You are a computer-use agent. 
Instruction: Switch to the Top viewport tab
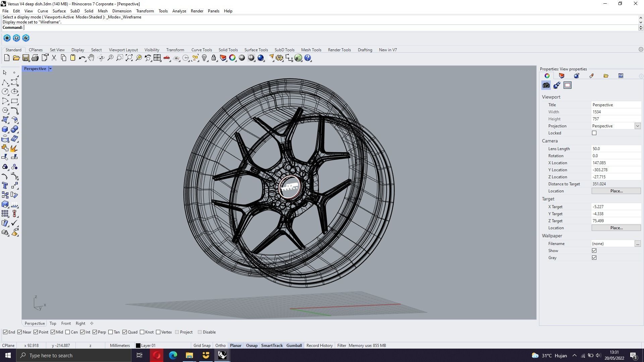(53, 323)
